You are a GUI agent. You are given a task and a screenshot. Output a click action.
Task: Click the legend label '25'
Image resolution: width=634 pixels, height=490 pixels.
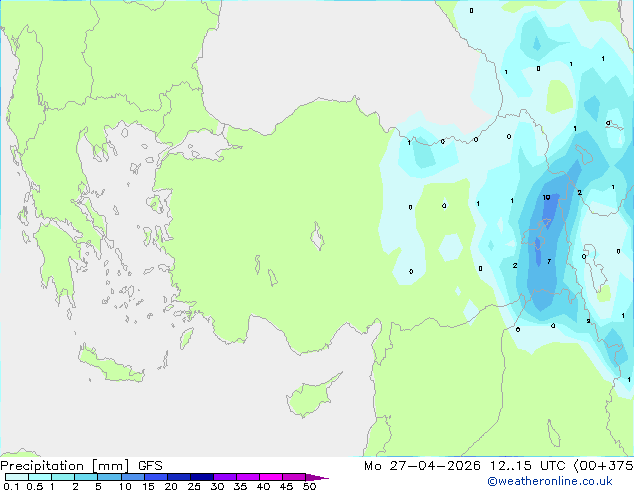(x=194, y=486)
